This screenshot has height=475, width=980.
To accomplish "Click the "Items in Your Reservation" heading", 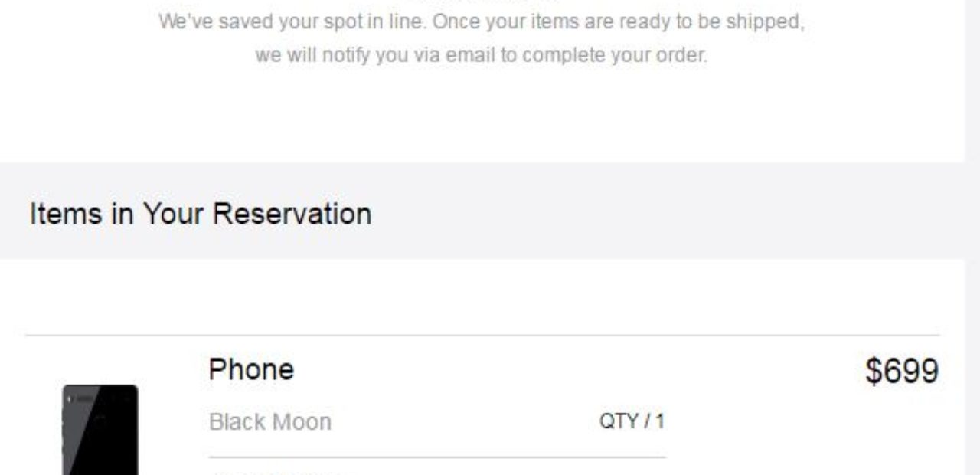I will (x=201, y=214).
